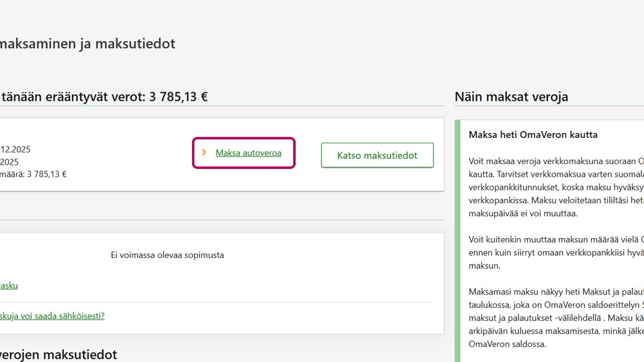644x362 pixels.
Task: Click the due taxes total 3 785,13 € heading
Action: coord(104,97)
